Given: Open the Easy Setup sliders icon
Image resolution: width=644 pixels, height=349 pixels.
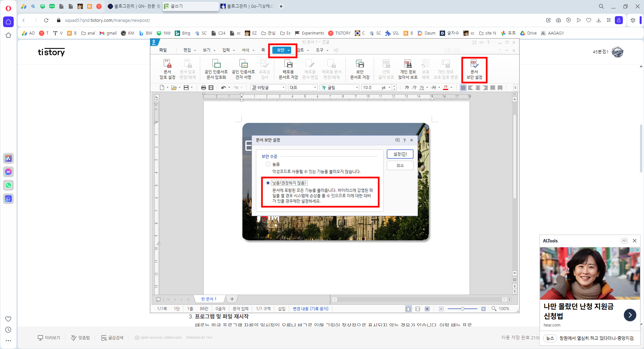Looking at the screenshot, I should tap(609, 20).
